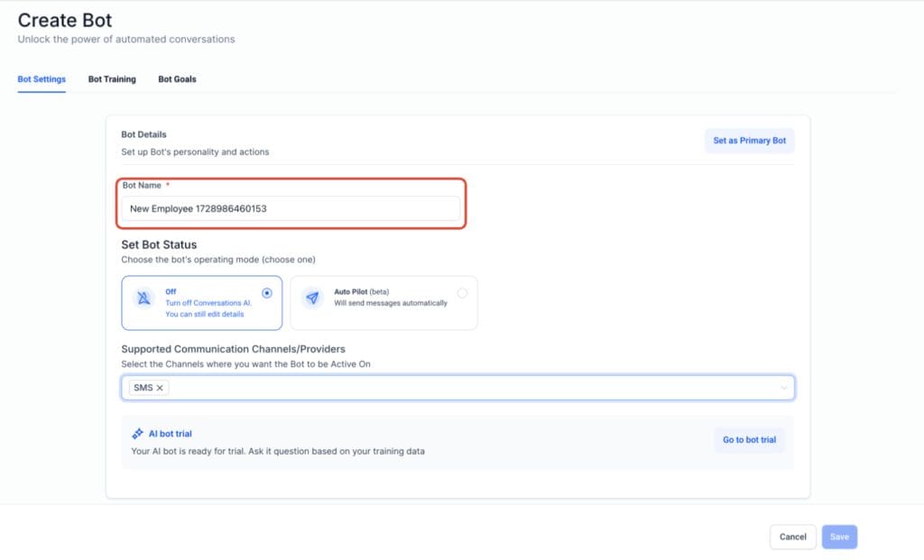Open the Bot Goals tab

pyautogui.click(x=177, y=79)
